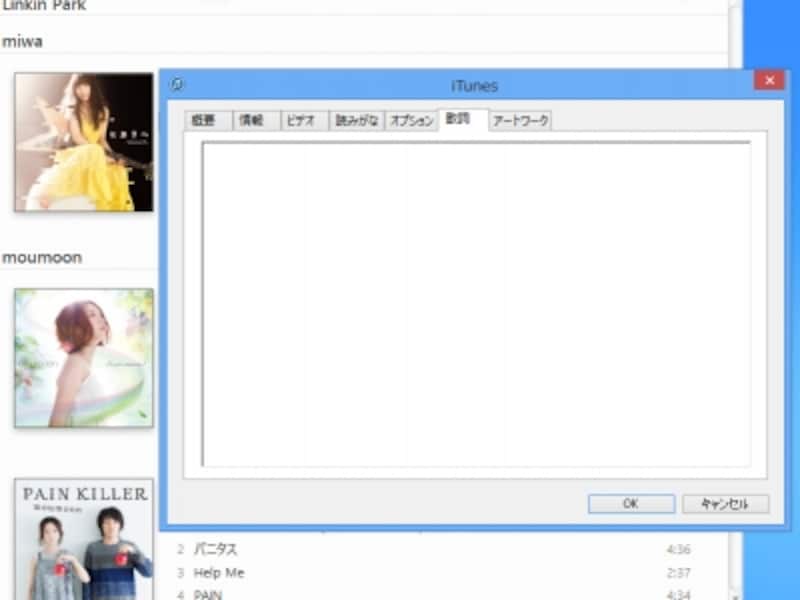Select the miwa album cover thumbnail

pos(84,142)
